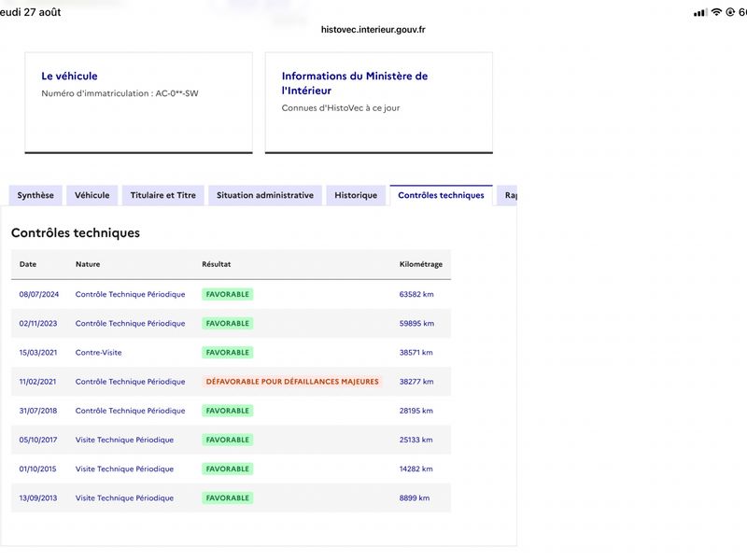Screen dimensions: 747x560
Task: Click the FAVORABLE badge for 13/09/2013
Action: click(227, 497)
